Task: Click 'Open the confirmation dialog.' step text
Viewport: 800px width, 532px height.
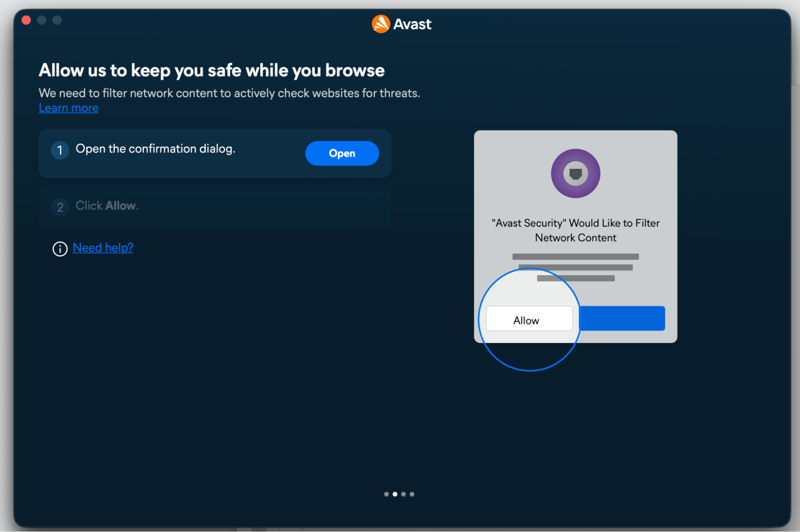Action: (x=156, y=149)
